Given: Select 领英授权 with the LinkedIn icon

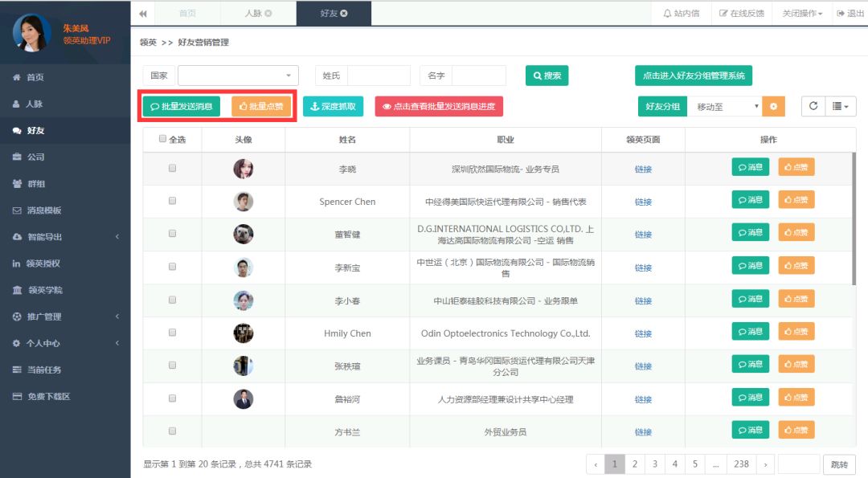Looking at the screenshot, I should click(39, 263).
